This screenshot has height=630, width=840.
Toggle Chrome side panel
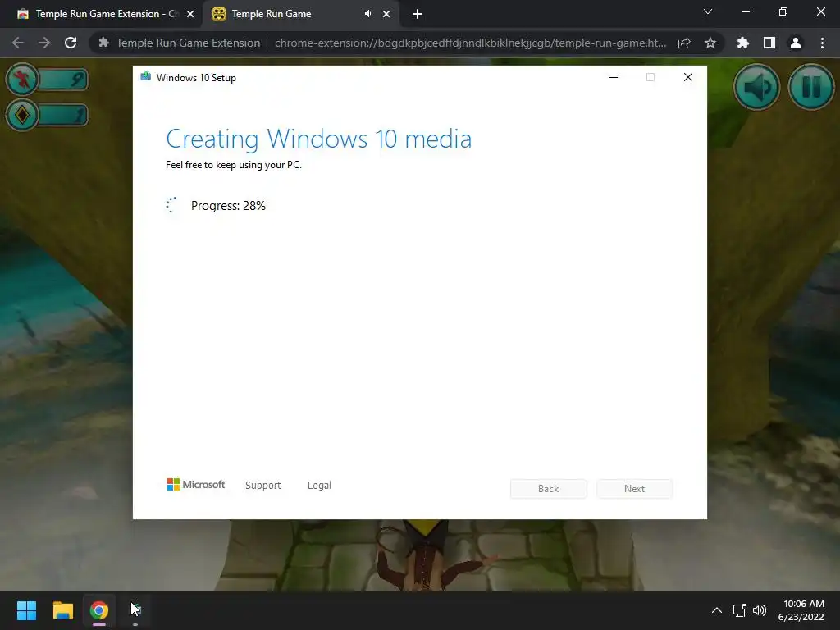[769, 43]
